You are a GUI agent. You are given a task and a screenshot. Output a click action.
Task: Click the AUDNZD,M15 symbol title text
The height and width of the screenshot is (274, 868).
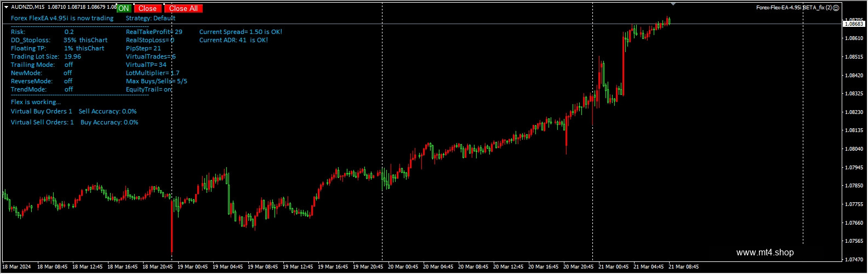click(x=28, y=7)
